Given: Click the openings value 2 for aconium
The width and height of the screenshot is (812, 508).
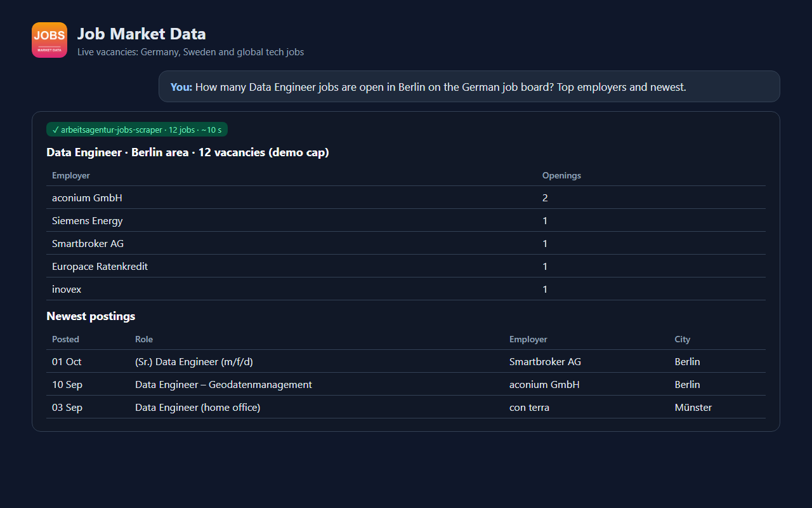Looking at the screenshot, I should [x=545, y=197].
